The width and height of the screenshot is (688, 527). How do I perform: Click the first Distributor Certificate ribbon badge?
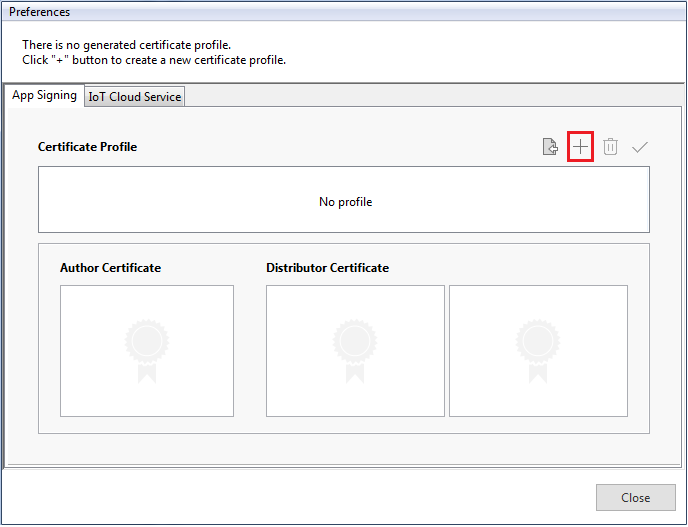pyautogui.click(x=355, y=350)
